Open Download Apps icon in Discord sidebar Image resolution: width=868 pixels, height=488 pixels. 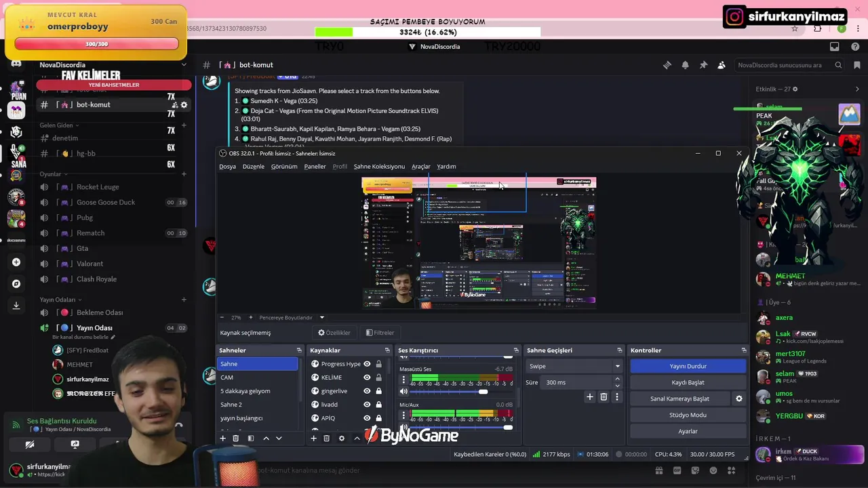pyautogui.click(x=16, y=306)
